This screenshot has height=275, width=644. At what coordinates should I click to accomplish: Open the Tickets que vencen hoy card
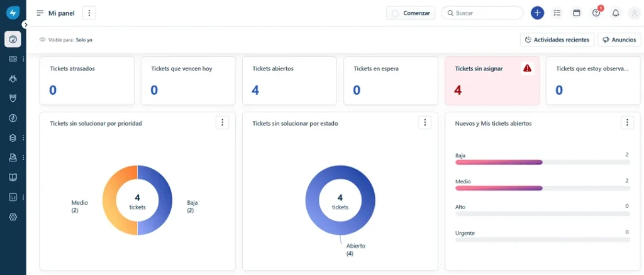click(188, 81)
